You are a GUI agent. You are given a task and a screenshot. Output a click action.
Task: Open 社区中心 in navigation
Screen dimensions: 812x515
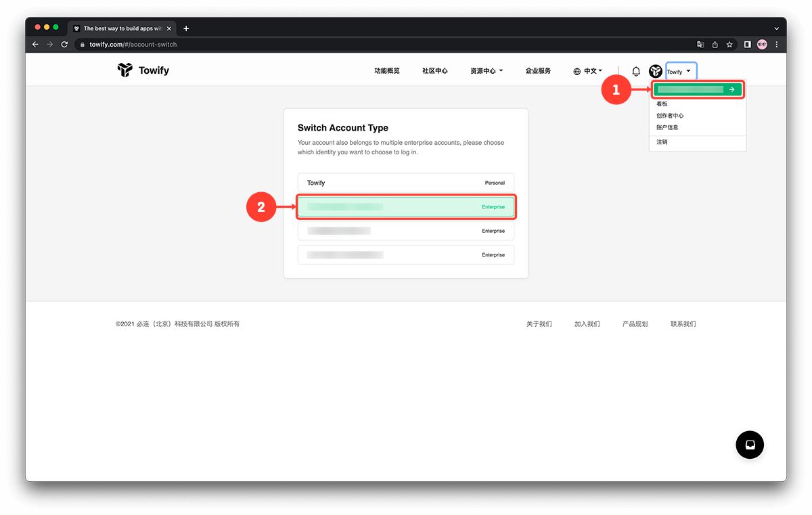(x=435, y=71)
